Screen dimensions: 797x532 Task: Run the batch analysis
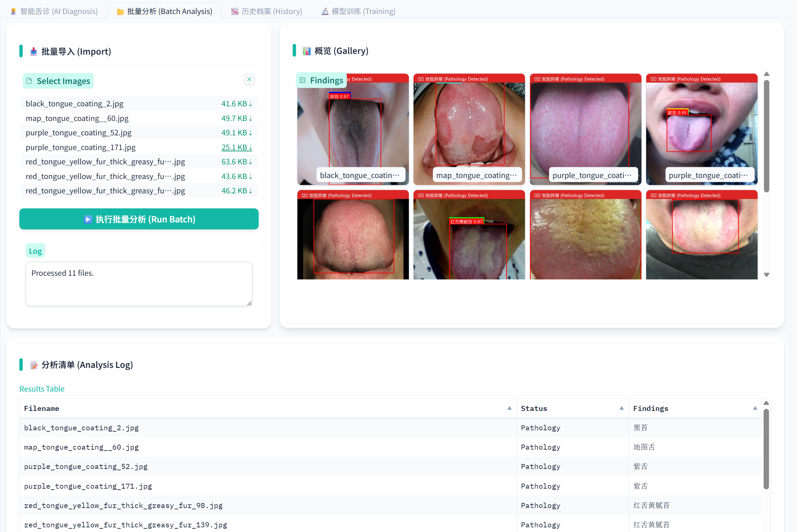click(139, 219)
